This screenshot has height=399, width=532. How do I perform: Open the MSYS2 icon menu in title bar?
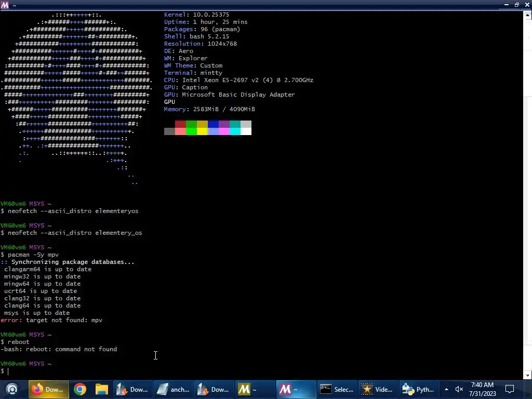point(5,5)
